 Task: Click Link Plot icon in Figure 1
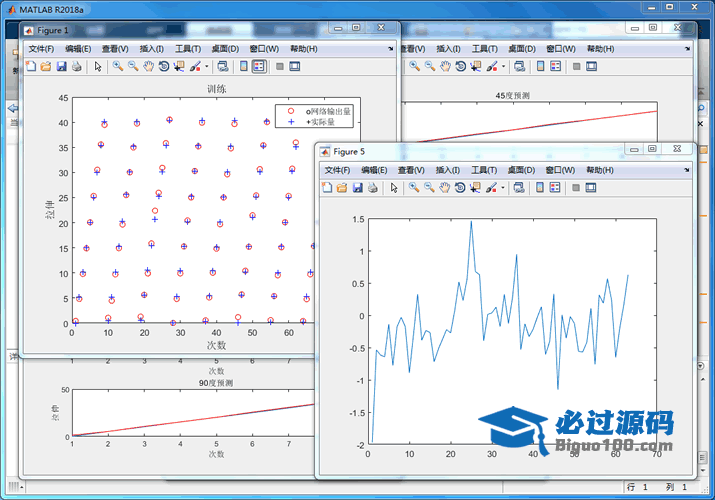[x=222, y=67]
